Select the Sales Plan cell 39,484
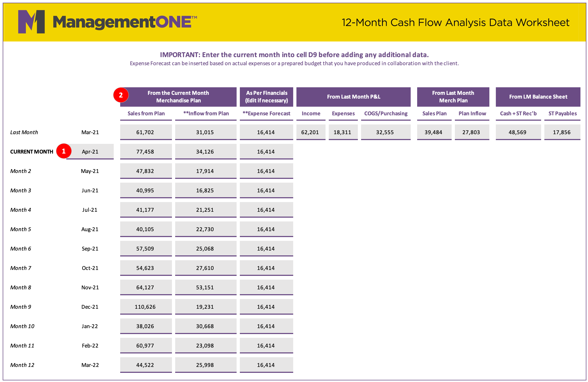This screenshot has width=588, height=382. click(x=434, y=132)
